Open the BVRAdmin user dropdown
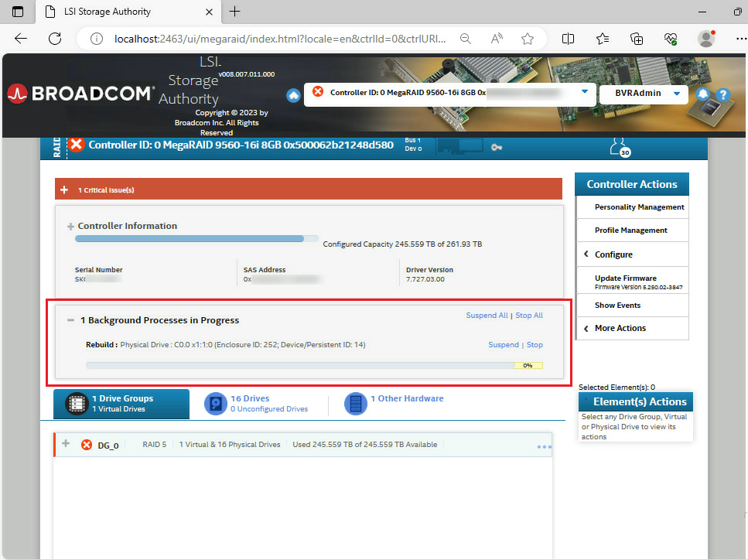 point(678,93)
